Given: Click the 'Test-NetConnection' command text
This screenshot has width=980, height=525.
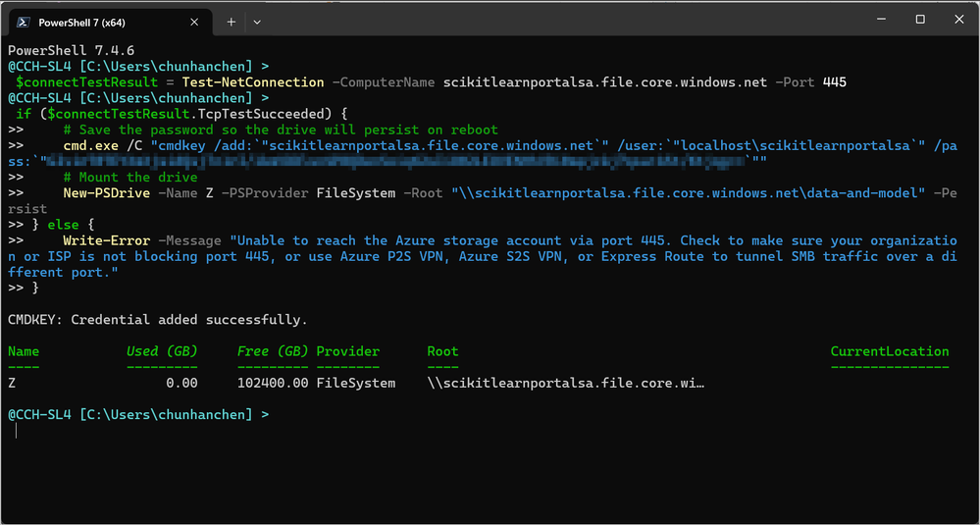Looking at the screenshot, I should coord(253,81).
